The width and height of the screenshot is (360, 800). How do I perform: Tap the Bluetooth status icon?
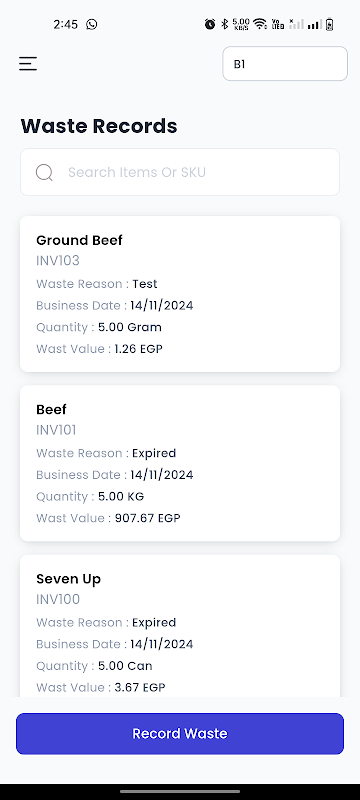tap(224, 24)
